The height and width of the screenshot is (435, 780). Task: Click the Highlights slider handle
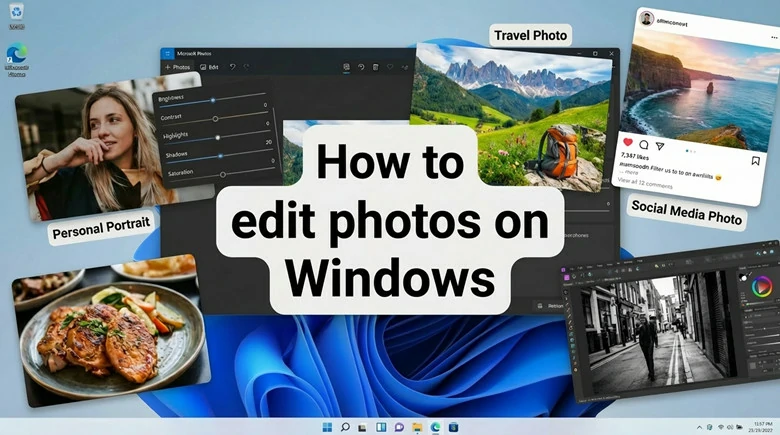click(217, 137)
